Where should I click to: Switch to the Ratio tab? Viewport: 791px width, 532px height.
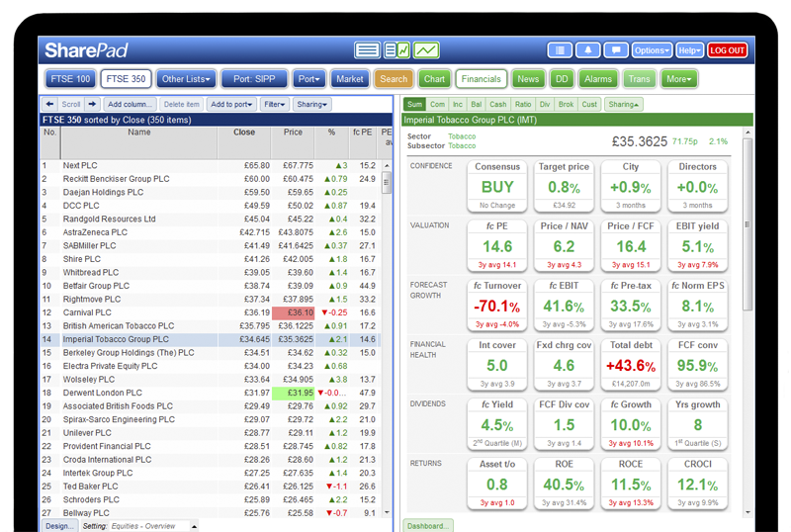click(x=523, y=104)
